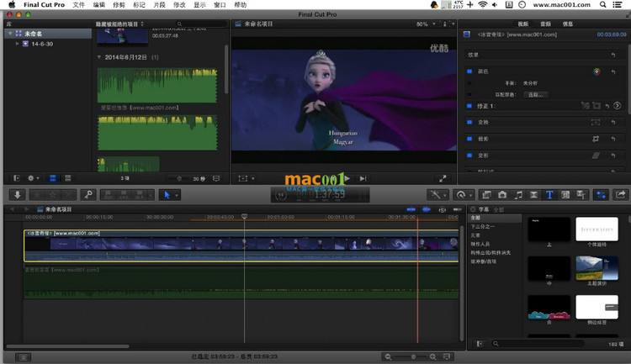The image size is (631, 364).
Task: Open the Music and Sound browser
Action: click(x=518, y=195)
